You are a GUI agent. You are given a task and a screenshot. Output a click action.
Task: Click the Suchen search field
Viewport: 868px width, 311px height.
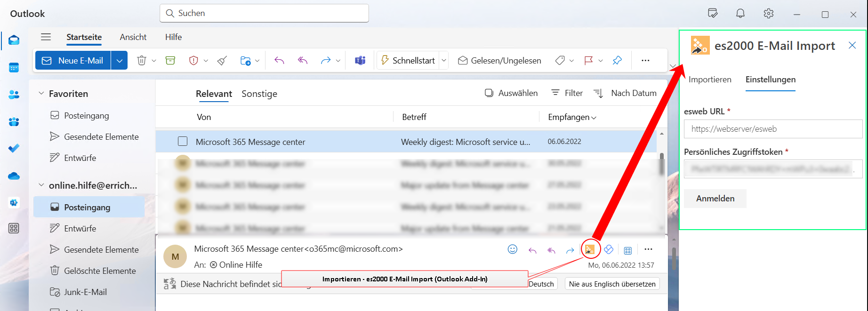[264, 13]
